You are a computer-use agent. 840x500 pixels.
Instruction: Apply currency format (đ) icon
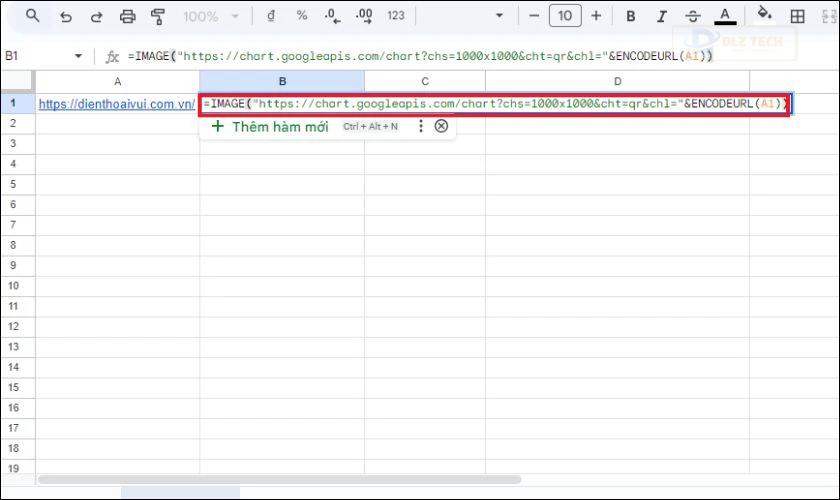tap(271, 16)
